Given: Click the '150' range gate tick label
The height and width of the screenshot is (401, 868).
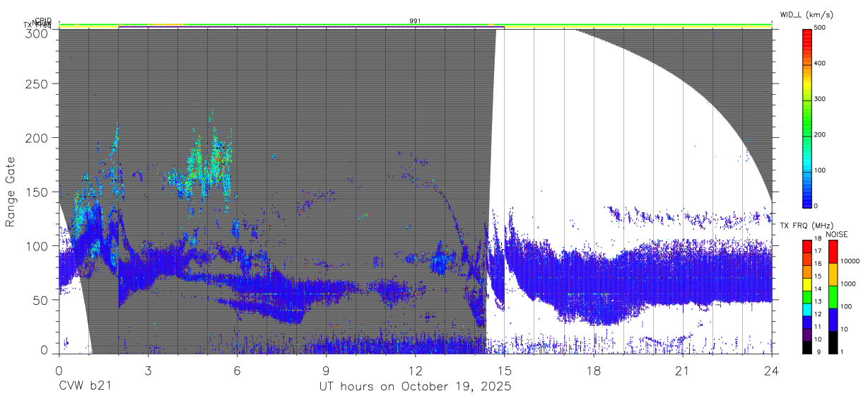Looking at the screenshot, I should [x=38, y=192].
